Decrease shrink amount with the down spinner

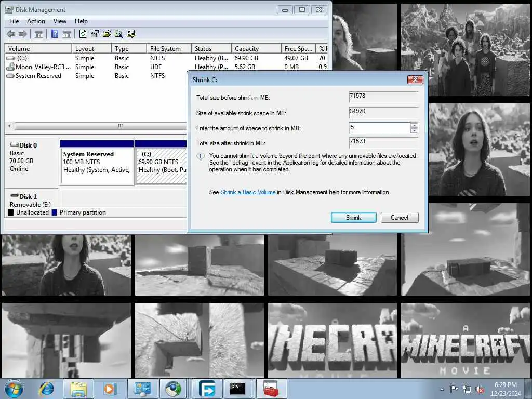click(414, 130)
